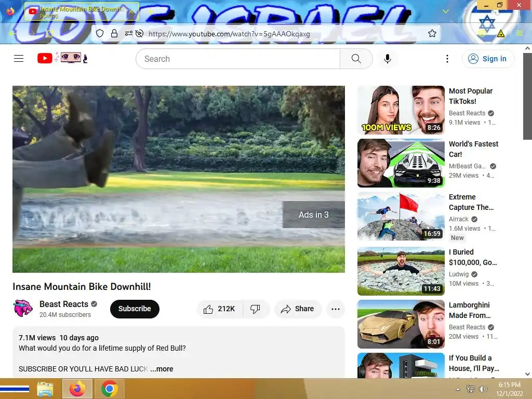Close the Insane Mountain Bike tab
Image resolution: width=532 pixels, height=399 pixels.
click(131, 11)
